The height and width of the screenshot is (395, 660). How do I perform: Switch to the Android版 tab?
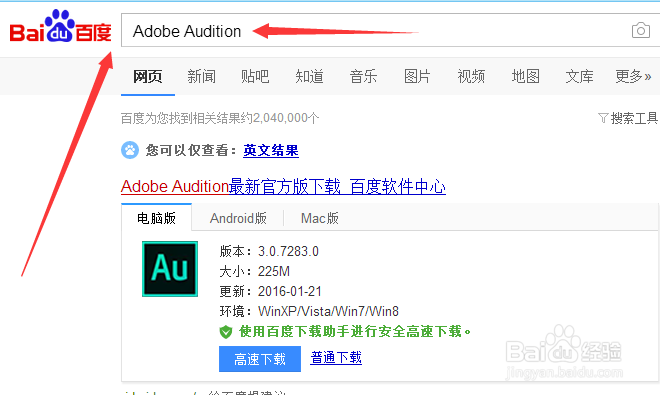pyautogui.click(x=238, y=218)
